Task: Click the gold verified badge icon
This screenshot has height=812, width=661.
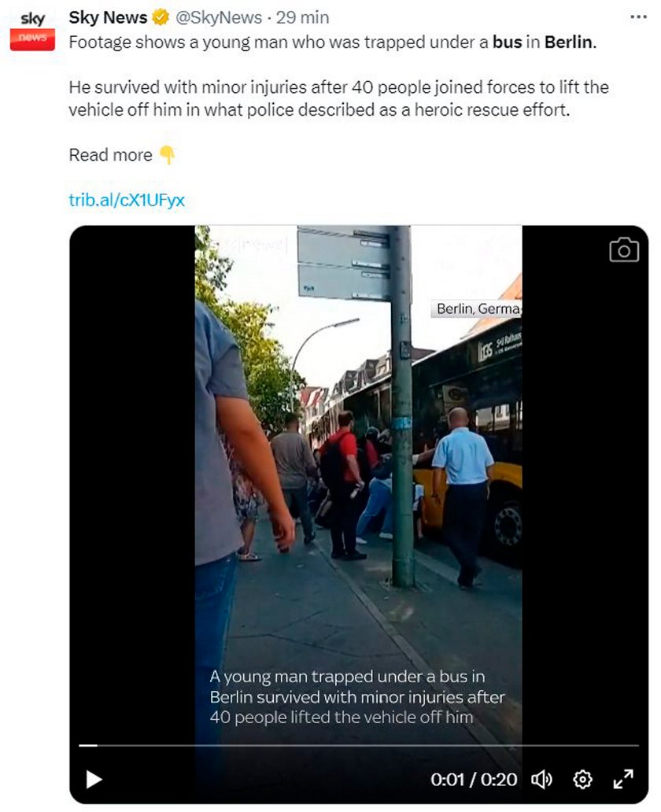Action: [x=161, y=17]
